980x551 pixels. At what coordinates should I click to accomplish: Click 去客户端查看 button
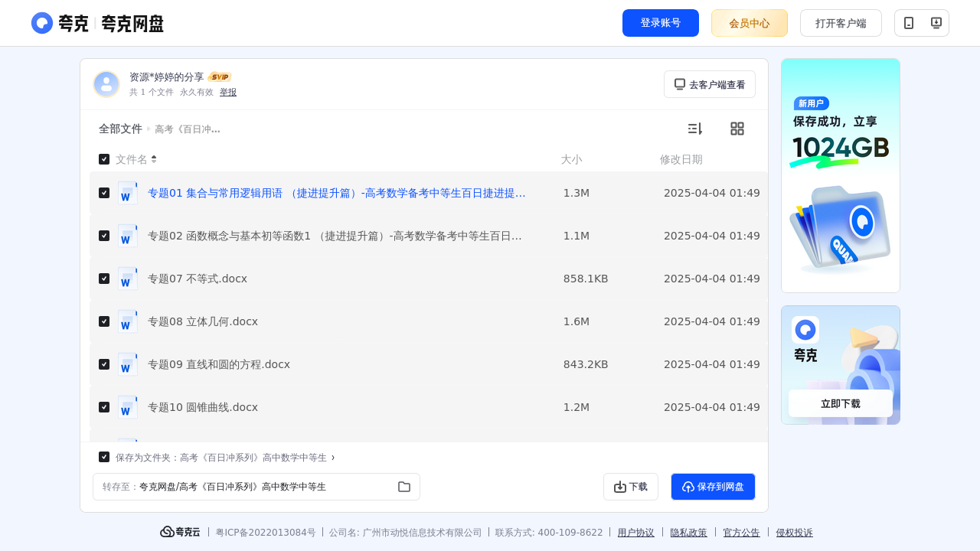[x=710, y=84]
